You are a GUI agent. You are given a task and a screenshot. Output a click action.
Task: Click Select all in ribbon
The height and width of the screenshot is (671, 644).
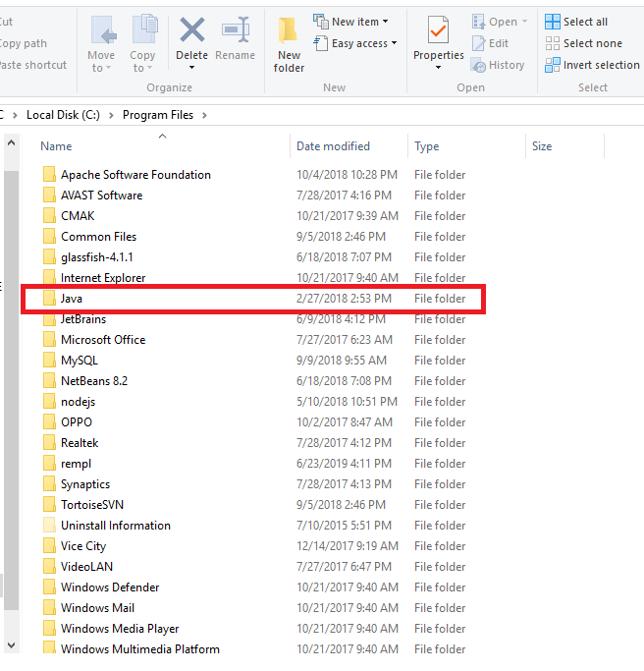(576, 22)
